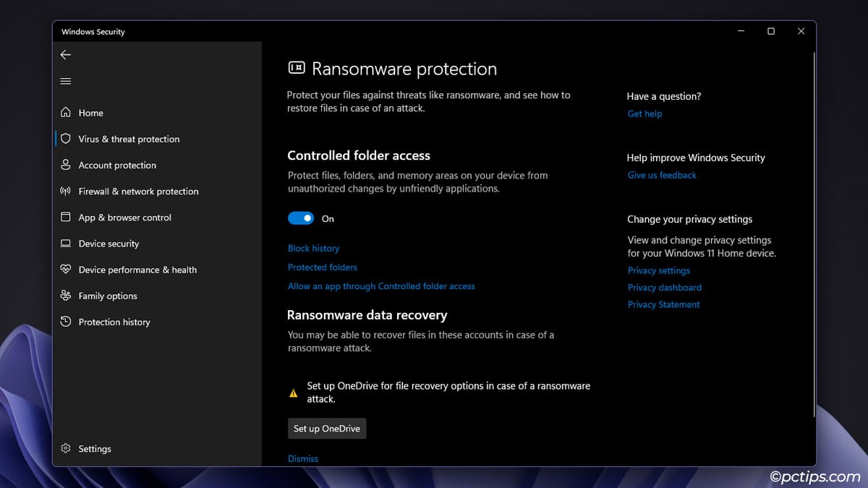
Task: Click Allow an app through Controlled folder access
Action: tap(381, 286)
